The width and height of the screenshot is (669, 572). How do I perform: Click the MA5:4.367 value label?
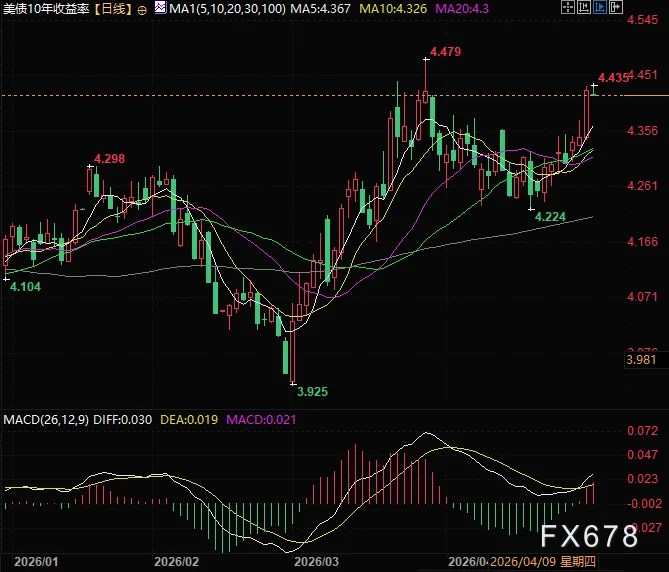click(x=320, y=9)
